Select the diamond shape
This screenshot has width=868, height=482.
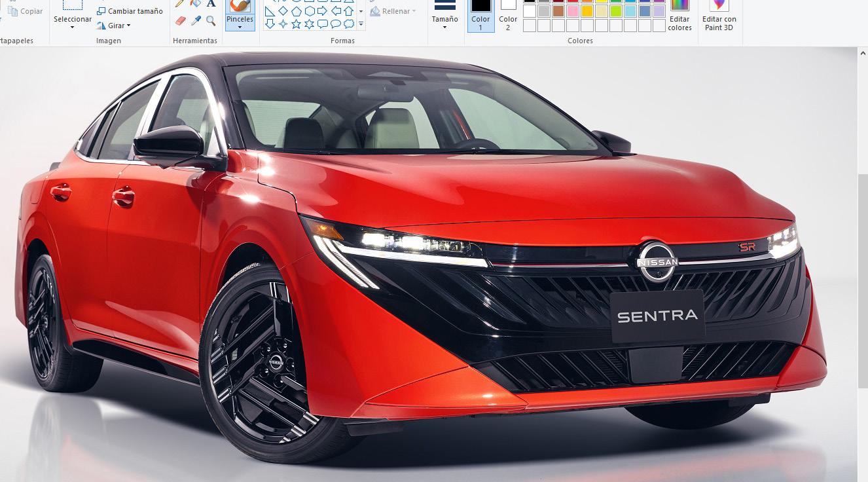point(283,11)
